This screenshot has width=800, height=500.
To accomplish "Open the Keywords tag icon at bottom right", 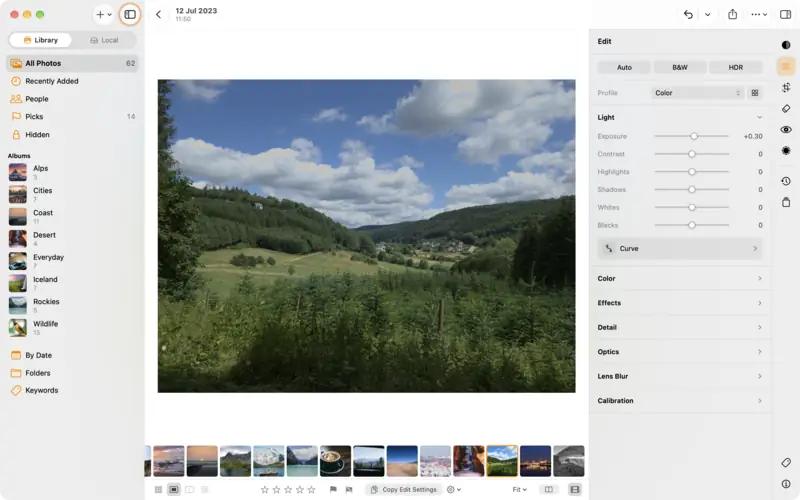I will (x=786, y=462).
